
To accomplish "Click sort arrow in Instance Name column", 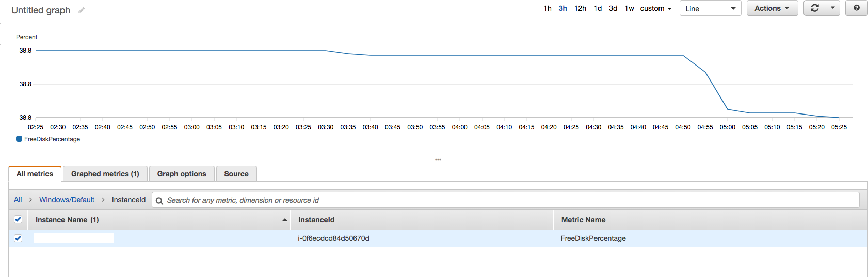I will pyautogui.click(x=284, y=220).
